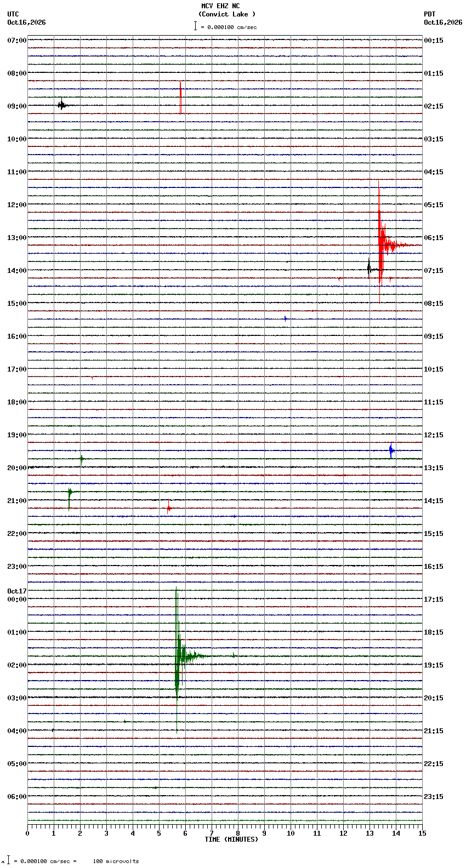Click the 23:15 PDT time label

click(434, 797)
